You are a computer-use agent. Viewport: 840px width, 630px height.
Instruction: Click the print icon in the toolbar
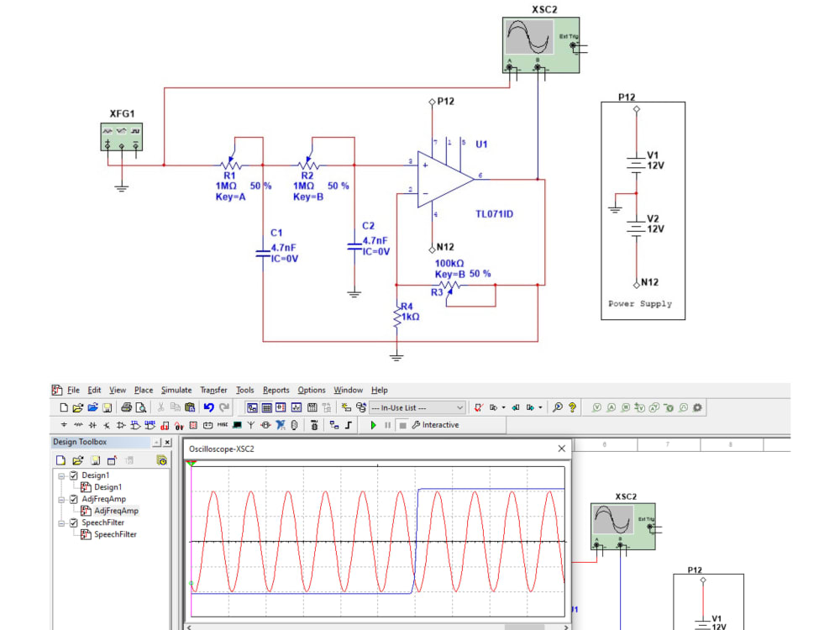(127, 407)
